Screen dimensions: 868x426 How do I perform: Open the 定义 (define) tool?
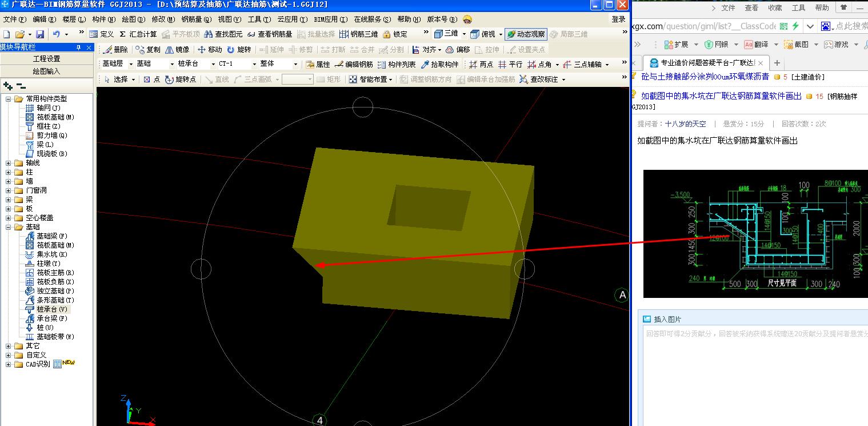point(102,34)
